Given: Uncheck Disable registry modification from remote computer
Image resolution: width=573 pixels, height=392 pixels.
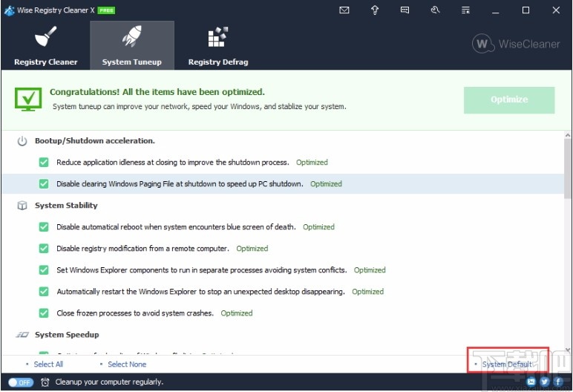Looking at the screenshot, I should pyautogui.click(x=44, y=248).
